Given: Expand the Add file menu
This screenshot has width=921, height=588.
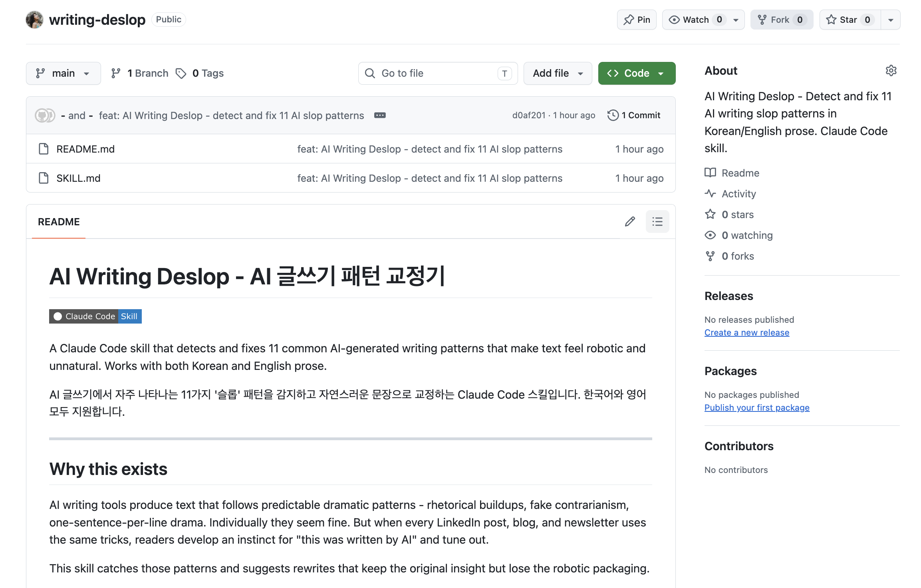Looking at the screenshot, I should pos(558,73).
